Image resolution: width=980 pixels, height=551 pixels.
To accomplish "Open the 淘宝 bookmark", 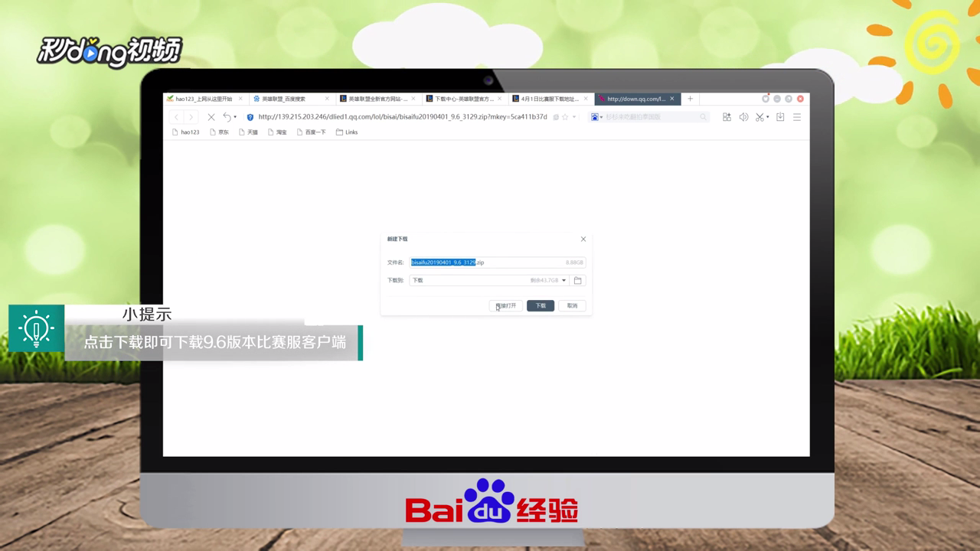I will (277, 132).
